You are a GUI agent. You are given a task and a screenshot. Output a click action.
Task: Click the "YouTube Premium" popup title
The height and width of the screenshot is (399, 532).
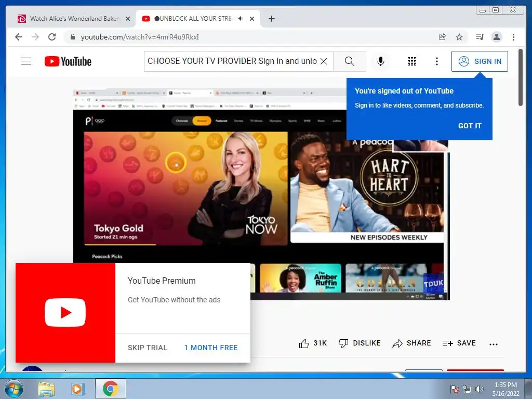pyautogui.click(x=162, y=281)
